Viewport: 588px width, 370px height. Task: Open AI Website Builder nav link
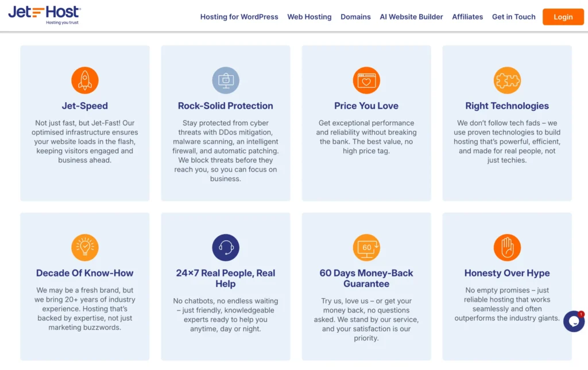(x=411, y=17)
